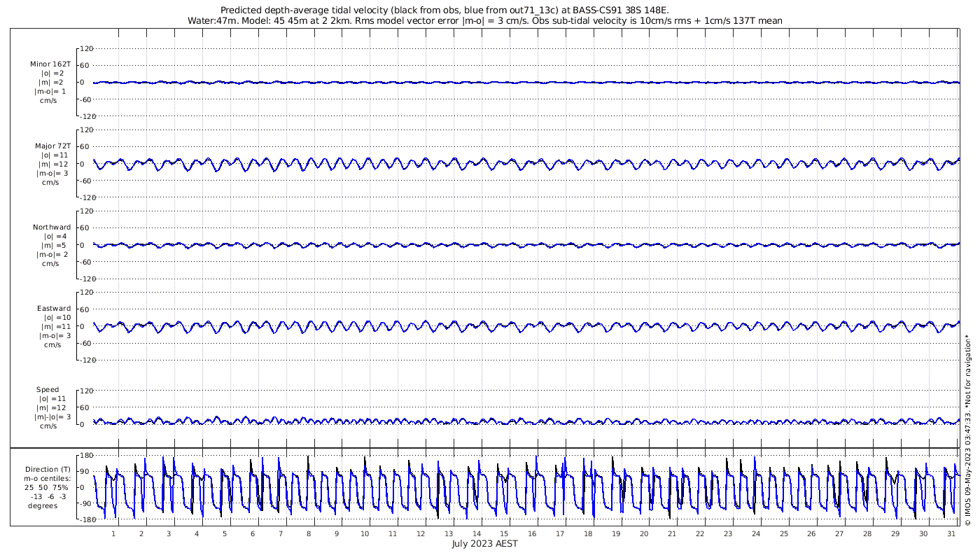Click the "|m-o|= 1" value under Minor 162T
980x560 pixels.
pos(50,92)
